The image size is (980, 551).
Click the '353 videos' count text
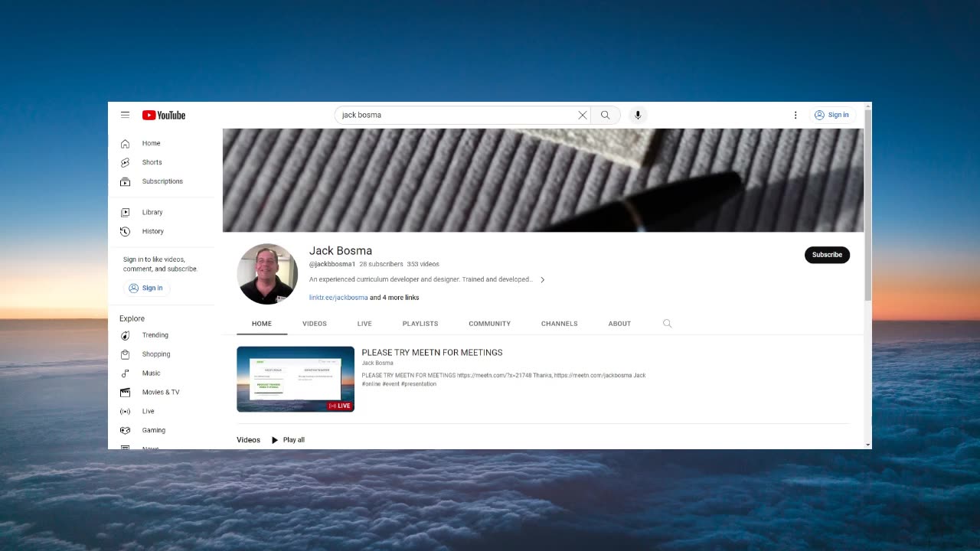(423, 264)
